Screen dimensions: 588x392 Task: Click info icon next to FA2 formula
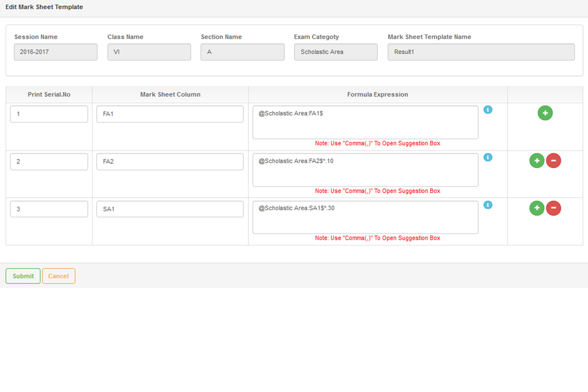[x=488, y=157]
